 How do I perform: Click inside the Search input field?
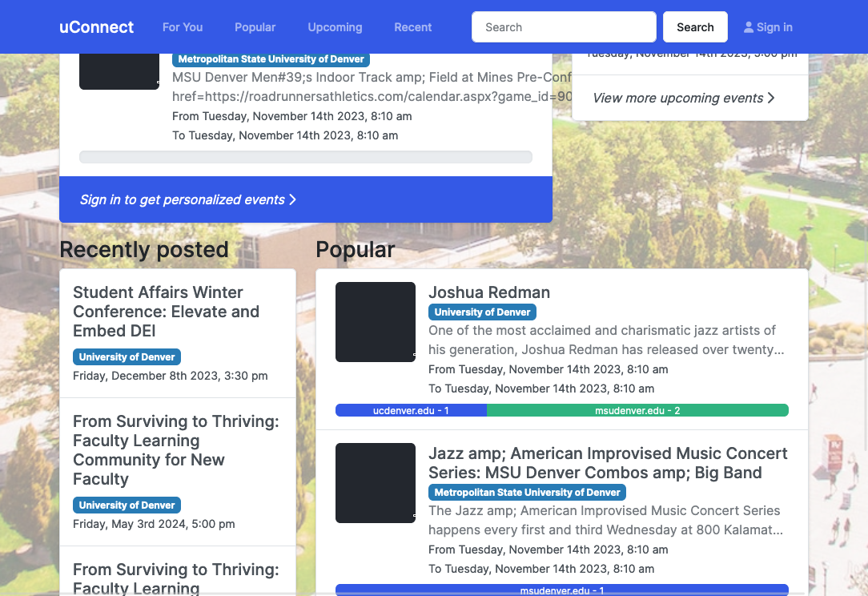(564, 26)
